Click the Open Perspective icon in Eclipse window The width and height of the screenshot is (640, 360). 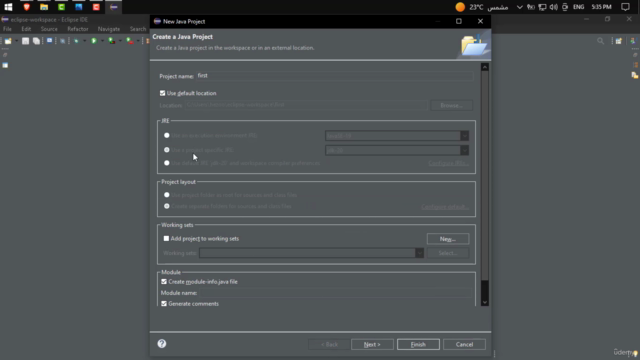click(x=619, y=41)
